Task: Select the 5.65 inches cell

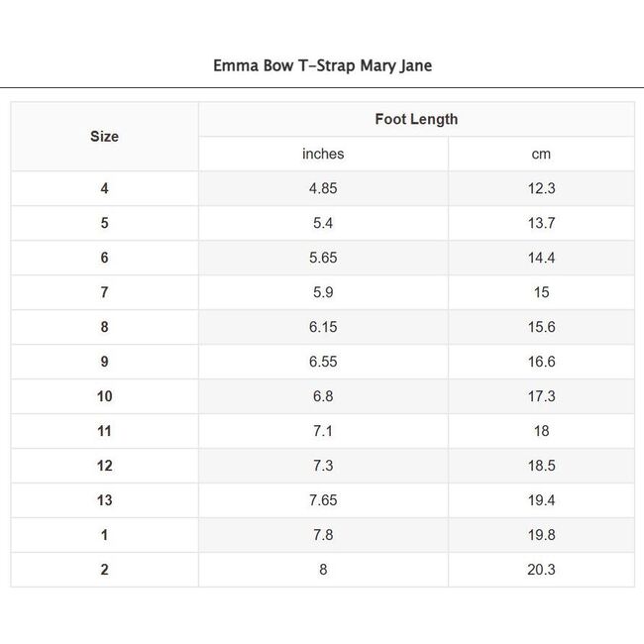Action: point(323,258)
